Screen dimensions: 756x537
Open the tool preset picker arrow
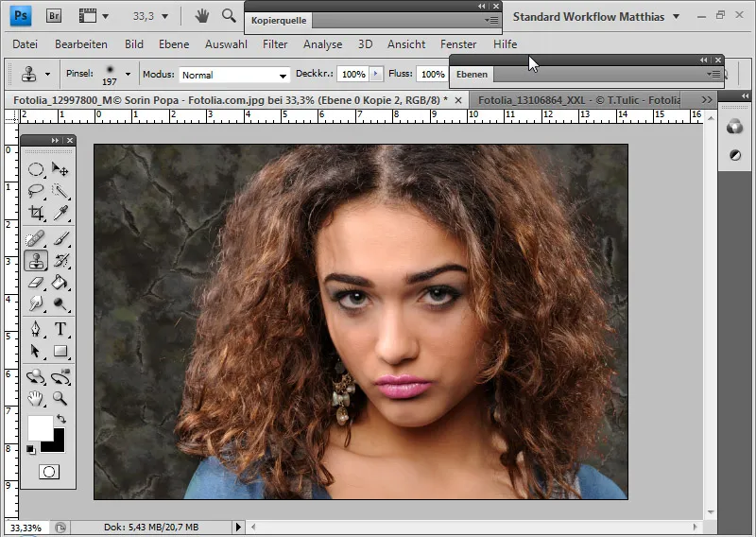point(47,75)
